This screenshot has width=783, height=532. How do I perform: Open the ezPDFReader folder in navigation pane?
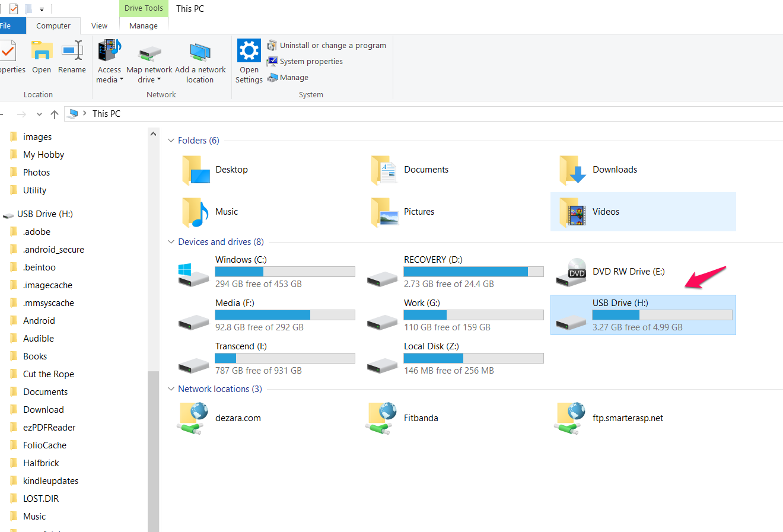[x=49, y=428]
